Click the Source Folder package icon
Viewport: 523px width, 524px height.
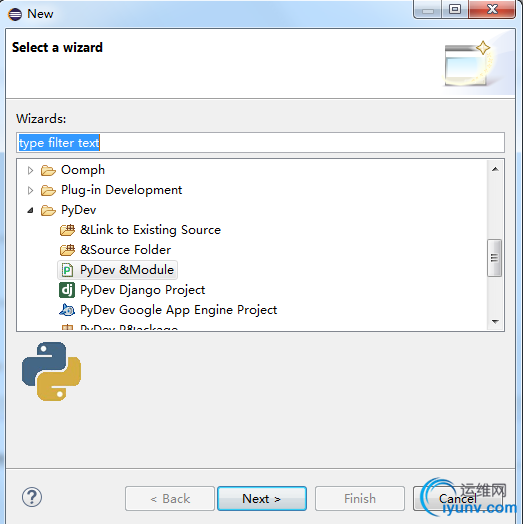(x=68, y=250)
